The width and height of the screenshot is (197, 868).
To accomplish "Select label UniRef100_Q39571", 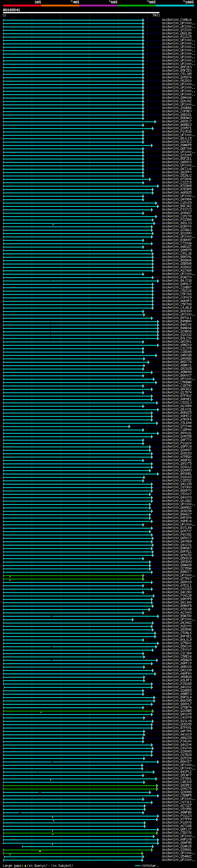I will tap(177, 128).
